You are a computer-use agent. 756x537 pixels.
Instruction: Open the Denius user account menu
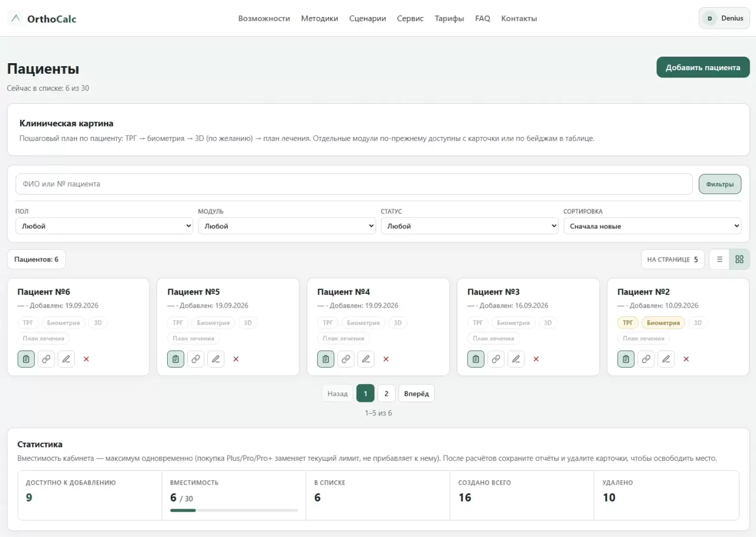[x=724, y=18]
